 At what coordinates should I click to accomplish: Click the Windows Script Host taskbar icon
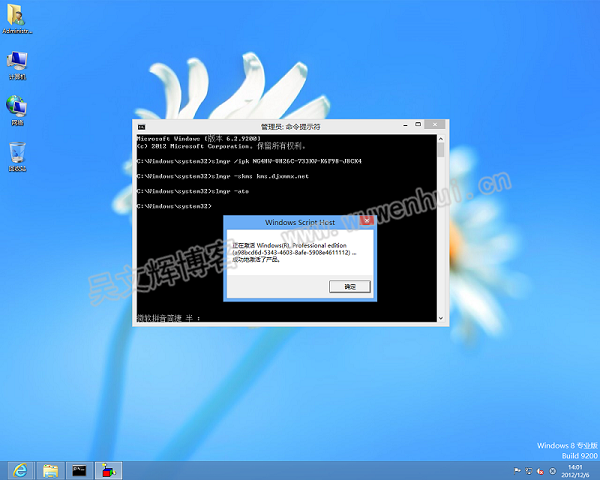click(x=109, y=470)
